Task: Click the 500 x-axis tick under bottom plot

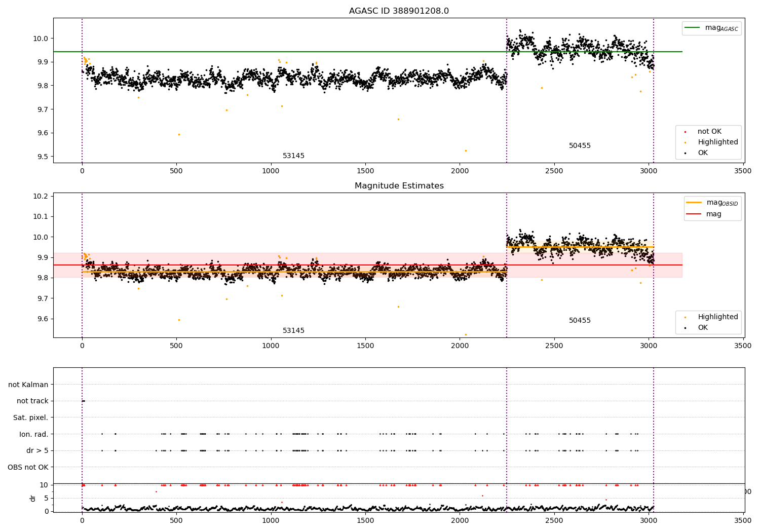Action: click(x=176, y=520)
